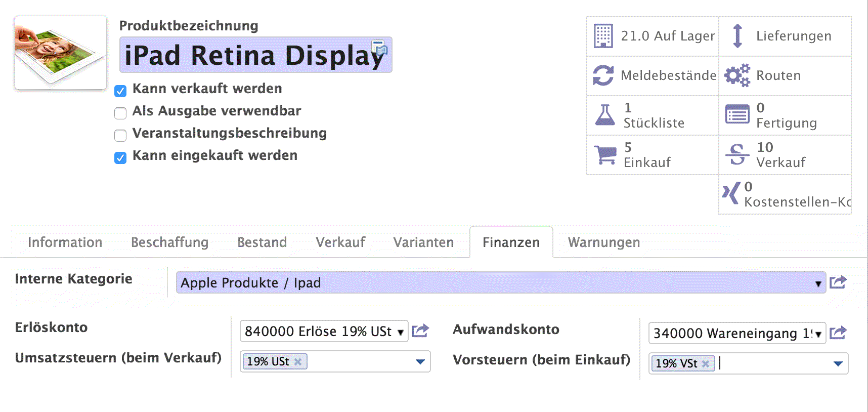Image resolution: width=868 pixels, height=412 pixels.
Task: Open Lieferungen via the up-down arrow icon
Action: (x=737, y=36)
